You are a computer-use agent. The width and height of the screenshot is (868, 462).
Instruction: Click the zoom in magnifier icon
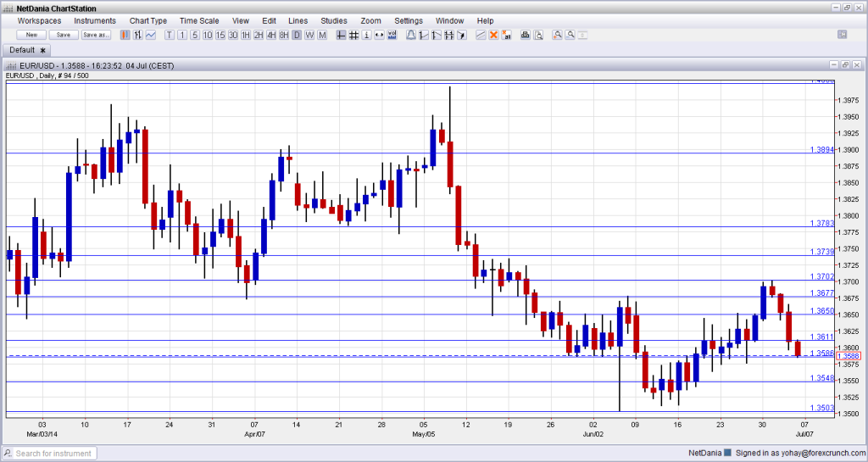click(x=558, y=35)
